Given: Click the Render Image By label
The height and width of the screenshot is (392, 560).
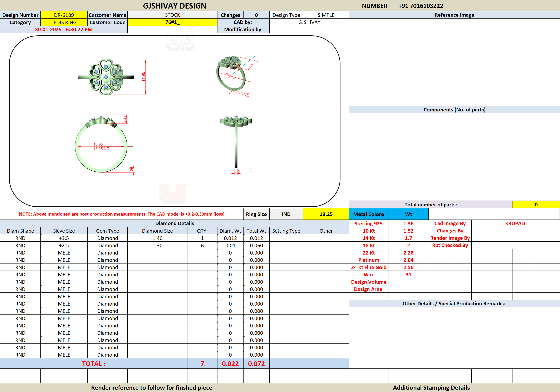Looking at the screenshot, I should tap(450, 238).
